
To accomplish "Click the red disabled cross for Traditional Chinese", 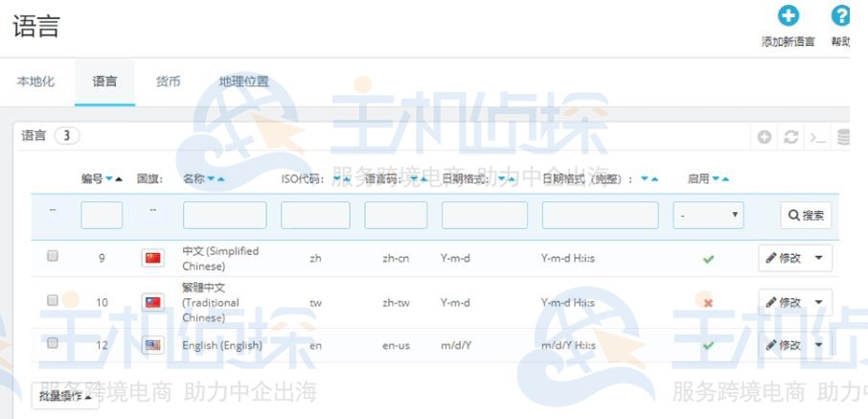I will (x=708, y=302).
